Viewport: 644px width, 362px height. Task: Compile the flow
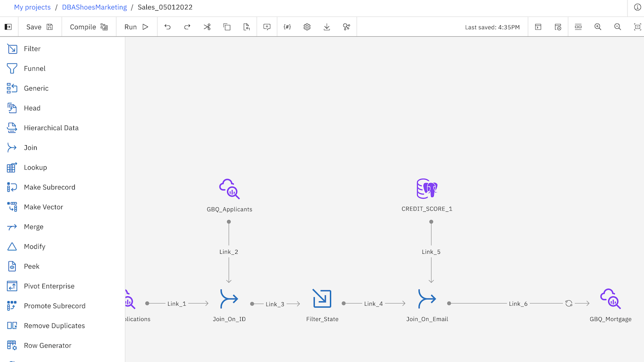(x=89, y=27)
